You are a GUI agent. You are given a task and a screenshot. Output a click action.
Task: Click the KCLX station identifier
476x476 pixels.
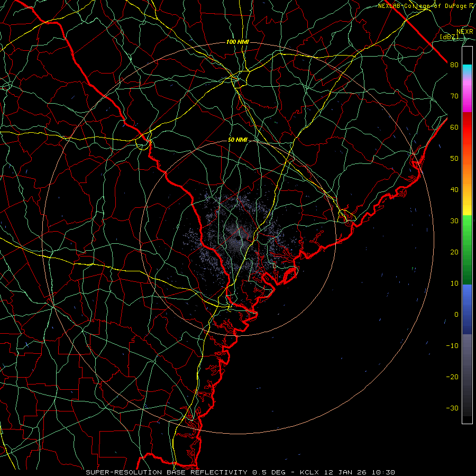(x=309, y=472)
